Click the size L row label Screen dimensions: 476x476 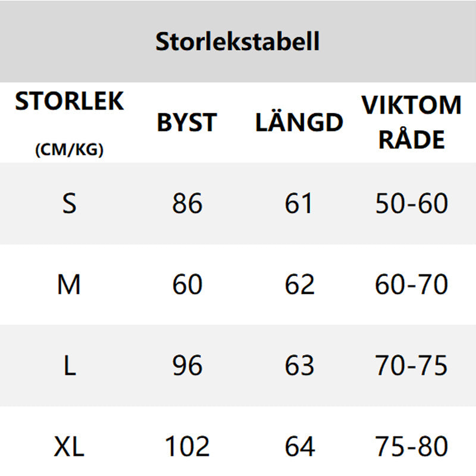point(70,366)
